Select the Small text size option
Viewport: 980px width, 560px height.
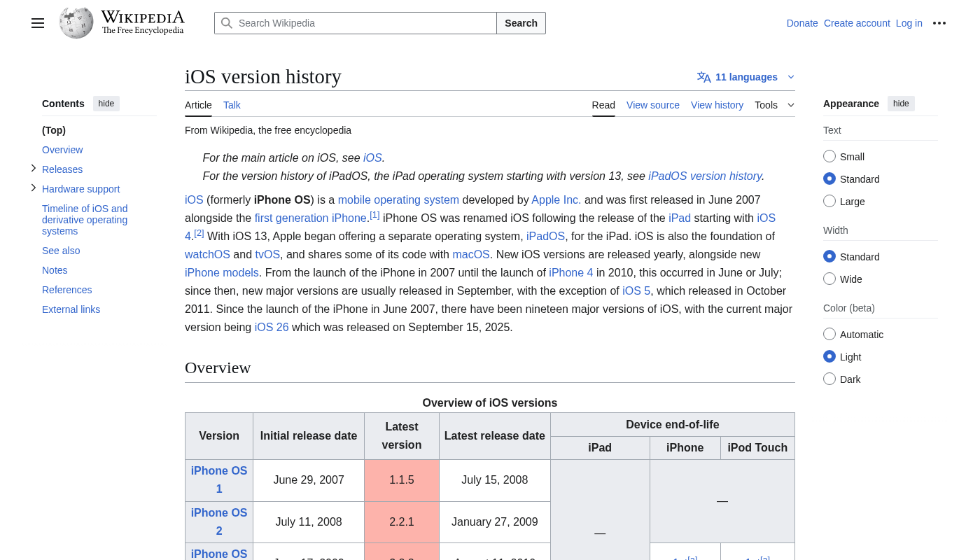pyautogui.click(x=829, y=157)
